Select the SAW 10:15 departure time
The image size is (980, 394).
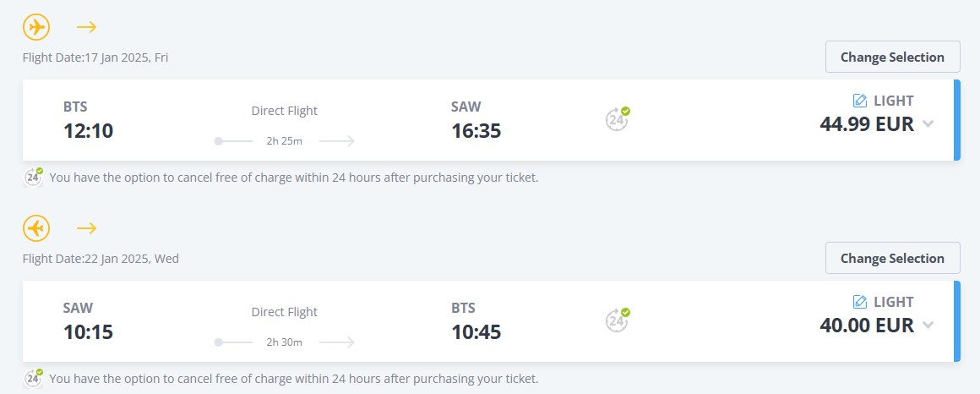(88, 332)
